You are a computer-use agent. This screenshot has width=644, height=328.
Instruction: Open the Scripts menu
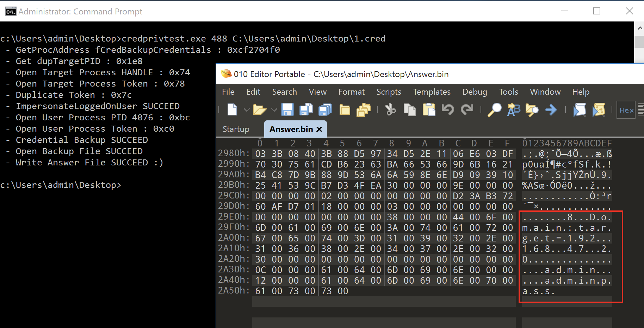click(x=389, y=92)
